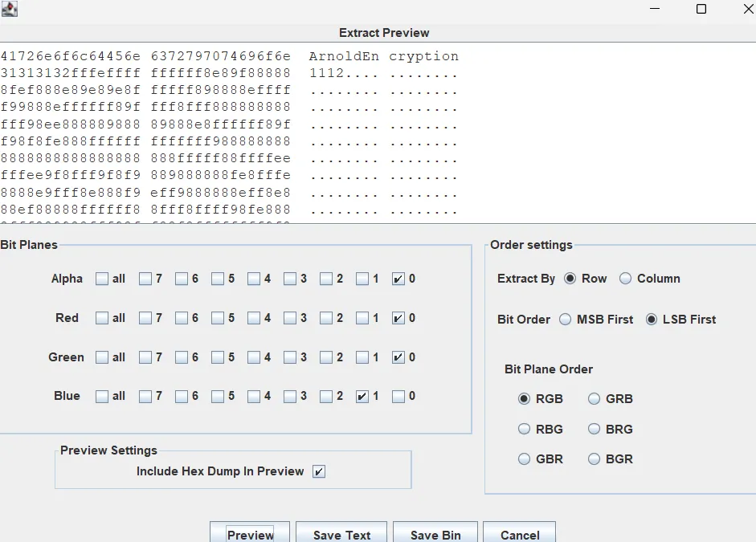The image size is (756, 542).
Task: Enable Red bit plane 6
Action: [182, 318]
